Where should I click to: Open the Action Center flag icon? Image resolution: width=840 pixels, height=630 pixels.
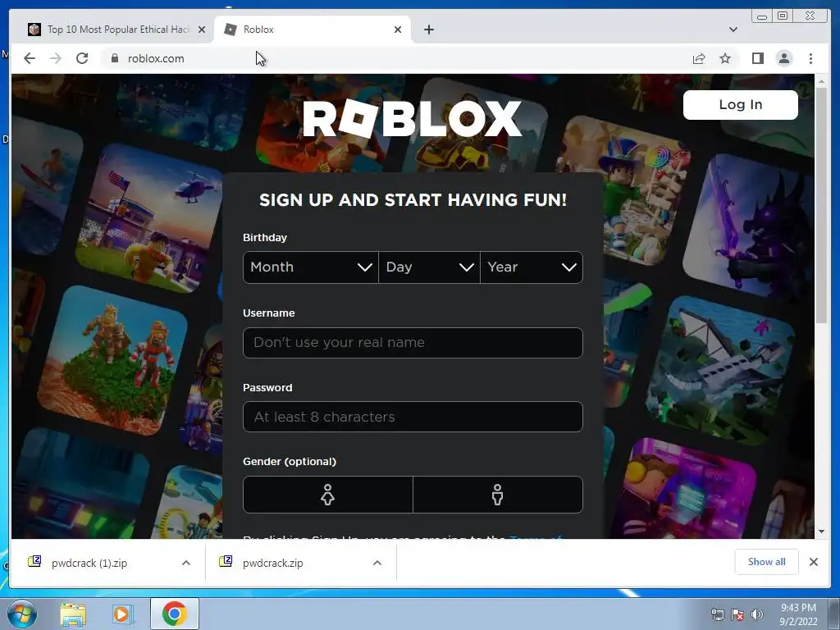pyautogui.click(x=737, y=615)
